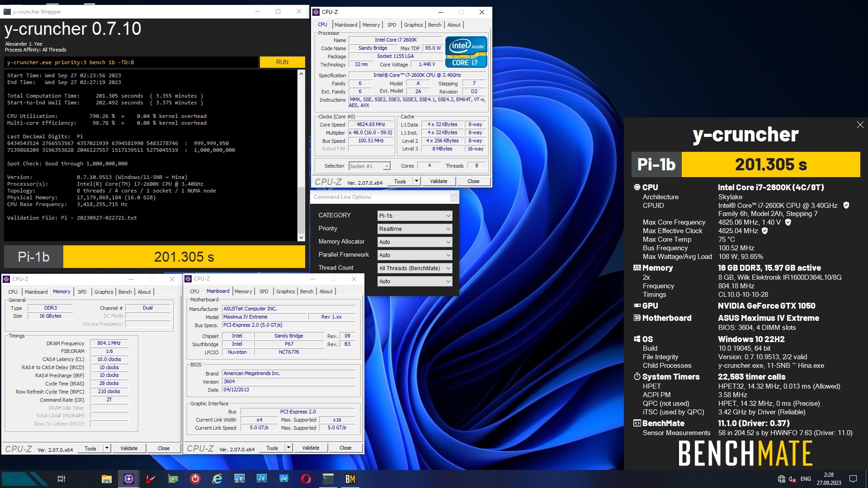Open Task View from the taskbar
The width and height of the screenshot is (868, 488).
(61, 479)
